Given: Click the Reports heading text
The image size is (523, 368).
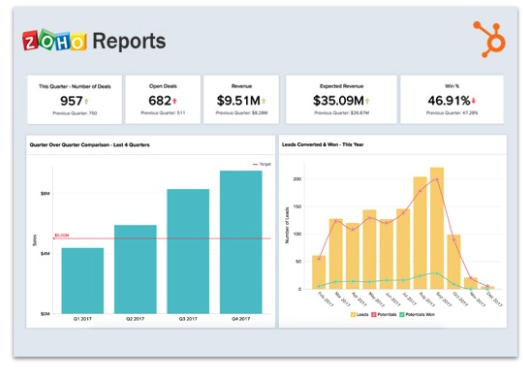Looking at the screenshot, I should (129, 41).
